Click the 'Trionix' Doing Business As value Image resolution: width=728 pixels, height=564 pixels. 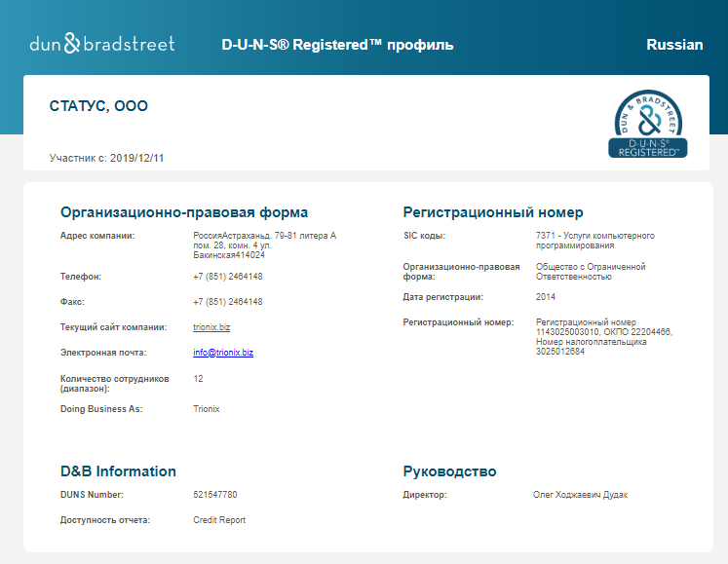pyautogui.click(x=207, y=409)
